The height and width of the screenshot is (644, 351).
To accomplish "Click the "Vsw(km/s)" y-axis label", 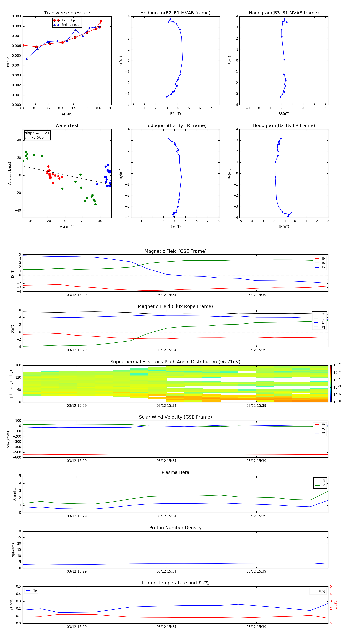I will [8, 439].
